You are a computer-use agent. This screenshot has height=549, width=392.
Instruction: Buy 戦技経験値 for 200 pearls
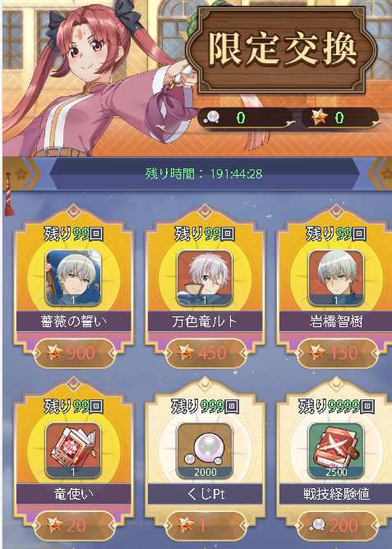(336, 525)
